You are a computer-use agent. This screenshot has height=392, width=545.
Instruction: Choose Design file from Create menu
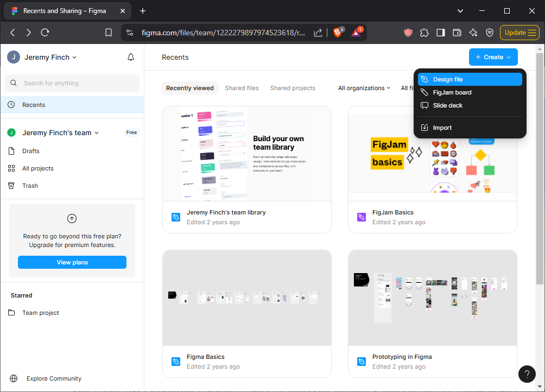[x=470, y=79]
